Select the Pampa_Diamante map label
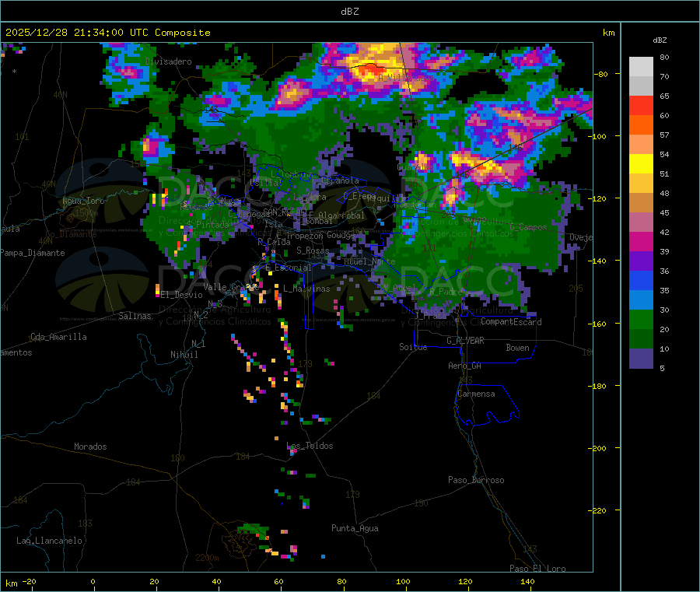Viewport: 700px width, 592px height. coord(33,253)
